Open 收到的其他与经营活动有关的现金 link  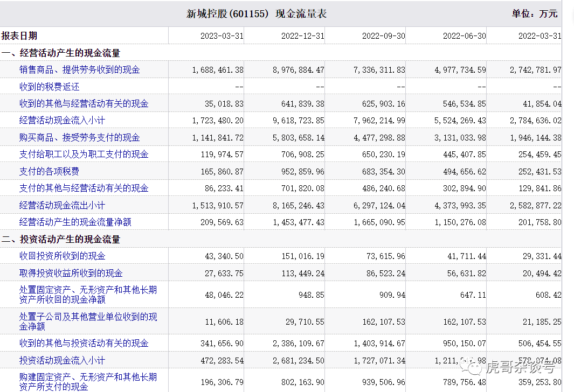pos(84,103)
